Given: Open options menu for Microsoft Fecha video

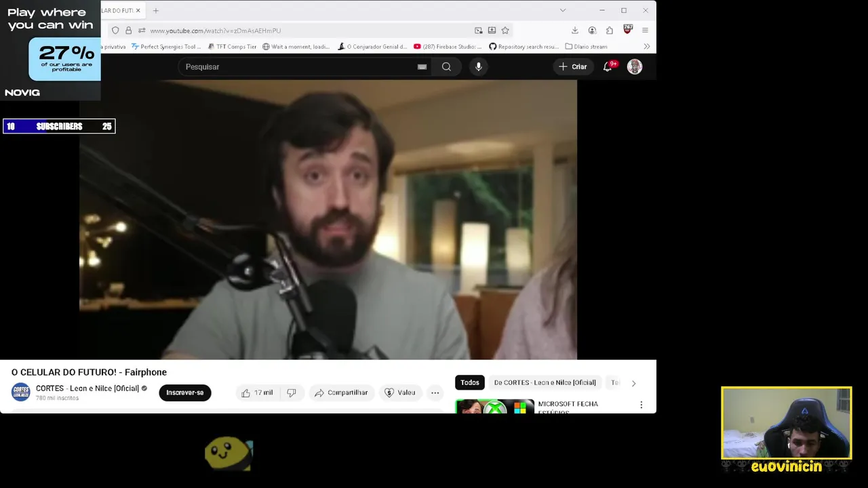Looking at the screenshot, I should point(641,405).
